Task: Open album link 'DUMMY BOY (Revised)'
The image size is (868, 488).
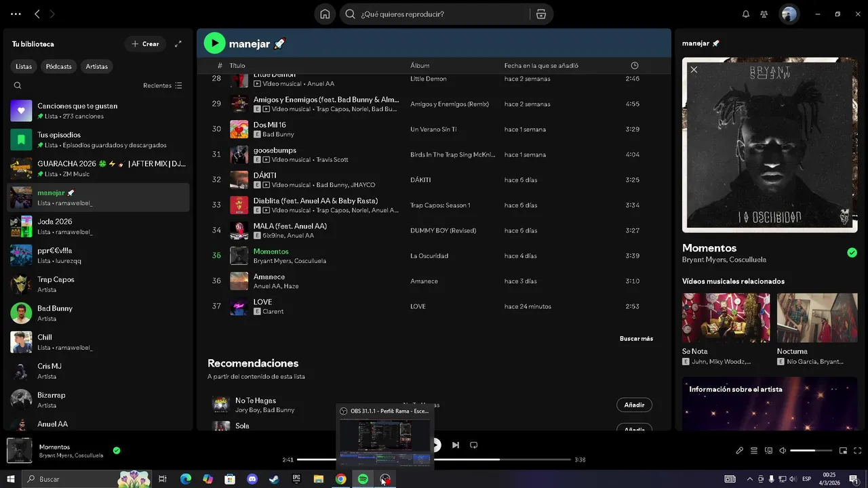Action: 443,230
